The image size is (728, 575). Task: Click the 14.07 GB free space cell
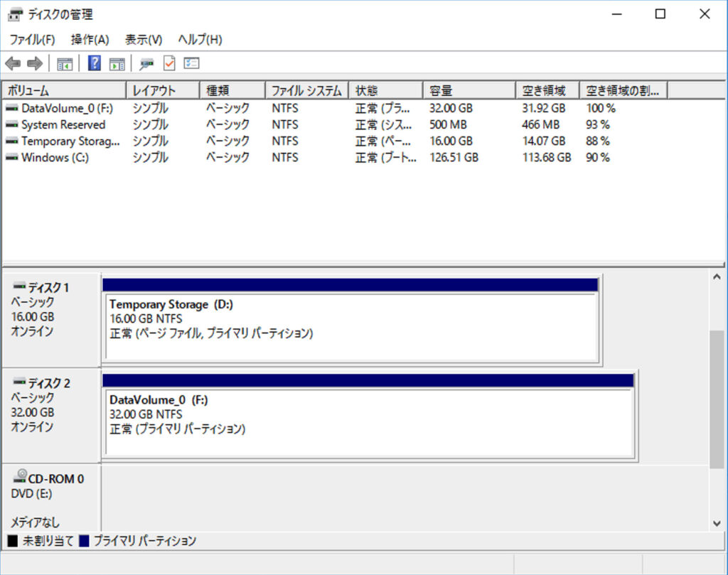[x=544, y=141]
